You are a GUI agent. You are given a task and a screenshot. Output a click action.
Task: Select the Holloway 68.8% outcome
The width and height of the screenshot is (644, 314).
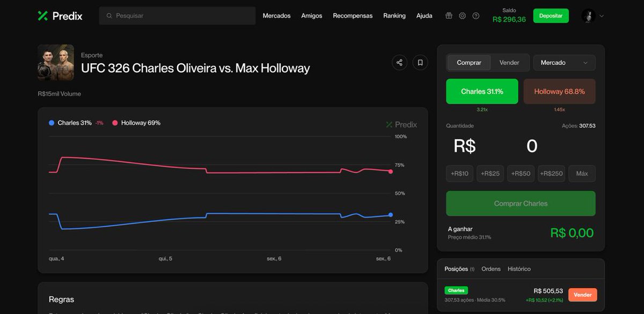559,92
